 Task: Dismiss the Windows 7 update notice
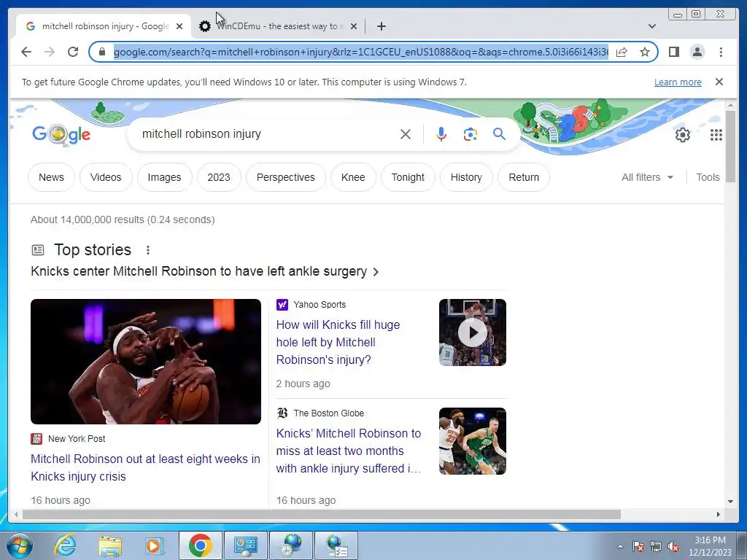pos(719,82)
